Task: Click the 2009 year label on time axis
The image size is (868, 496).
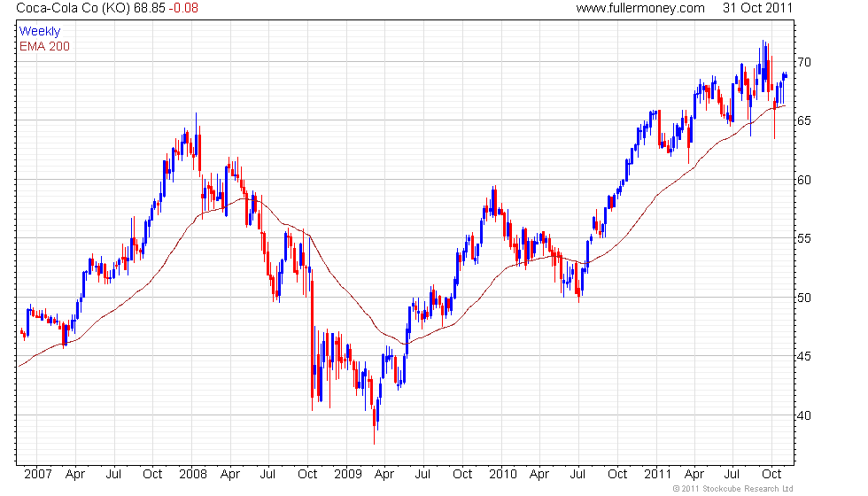Action: pos(347,475)
